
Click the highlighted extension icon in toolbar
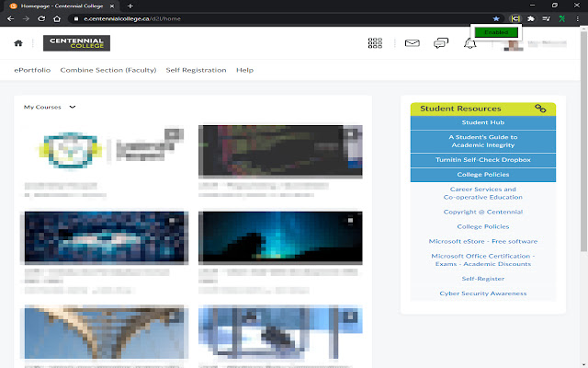pyautogui.click(x=515, y=18)
